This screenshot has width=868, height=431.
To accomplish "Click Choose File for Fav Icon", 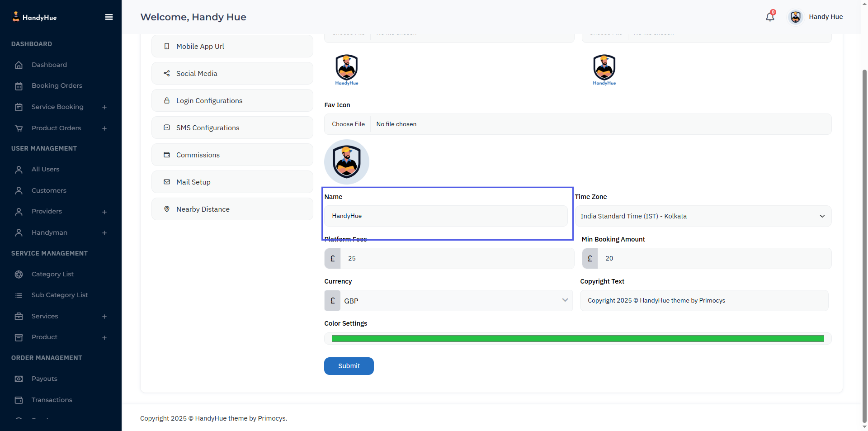I will click(348, 124).
